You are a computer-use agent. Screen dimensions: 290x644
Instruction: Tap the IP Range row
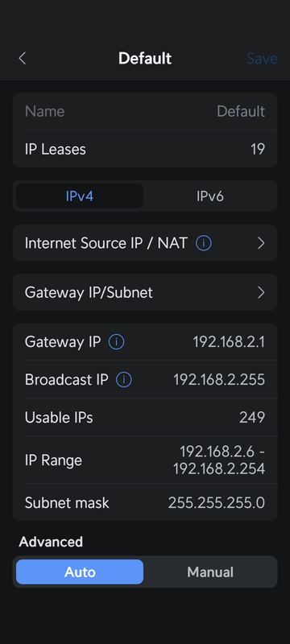click(x=145, y=460)
